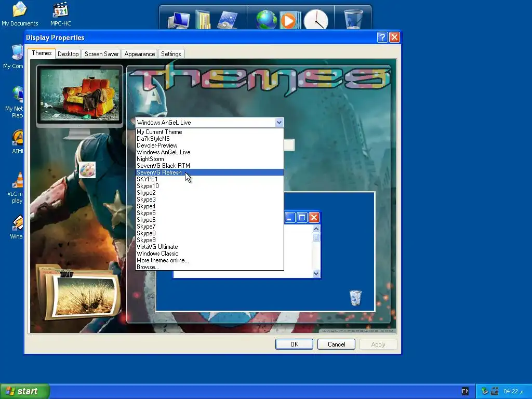This screenshot has height=399, width=532.
Task: Open the control panel icon in the dock
Action: 228,20
